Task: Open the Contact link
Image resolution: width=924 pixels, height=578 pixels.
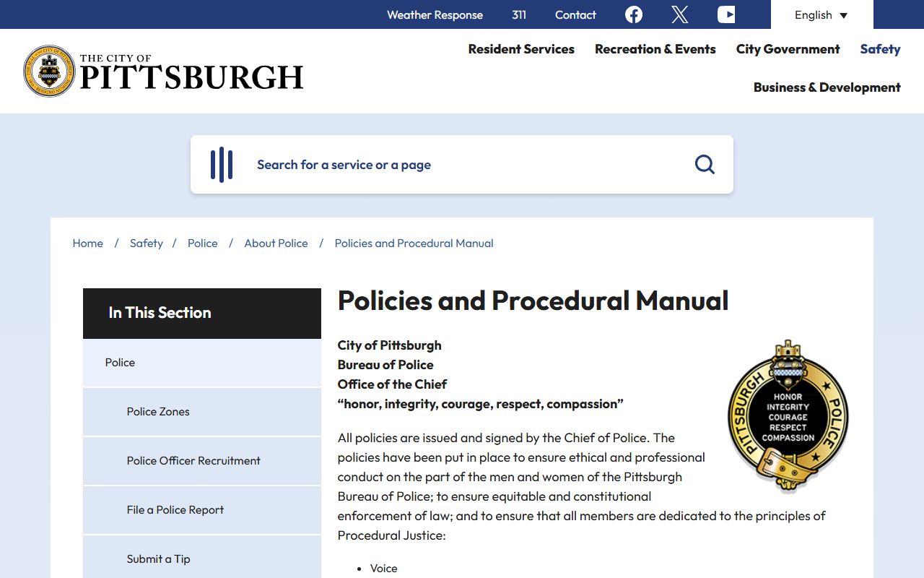Action: [575, 14]
